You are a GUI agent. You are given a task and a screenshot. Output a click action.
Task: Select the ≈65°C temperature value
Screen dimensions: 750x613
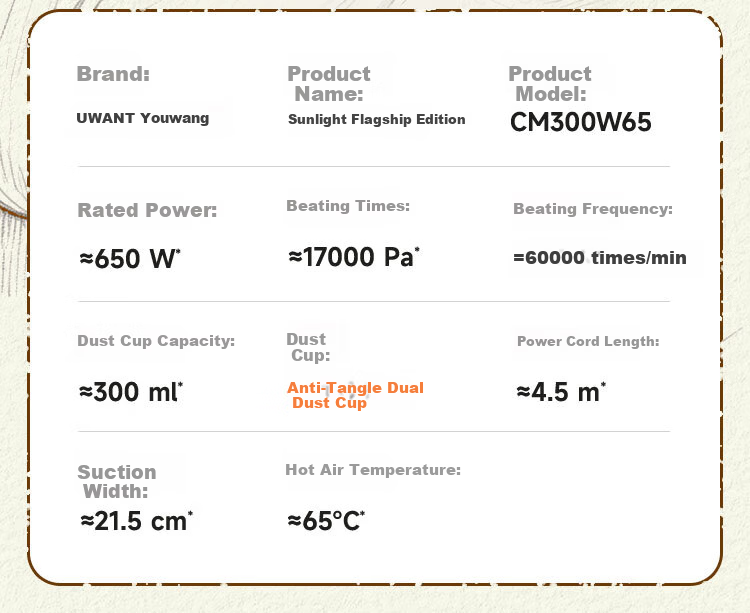[326, 521]
